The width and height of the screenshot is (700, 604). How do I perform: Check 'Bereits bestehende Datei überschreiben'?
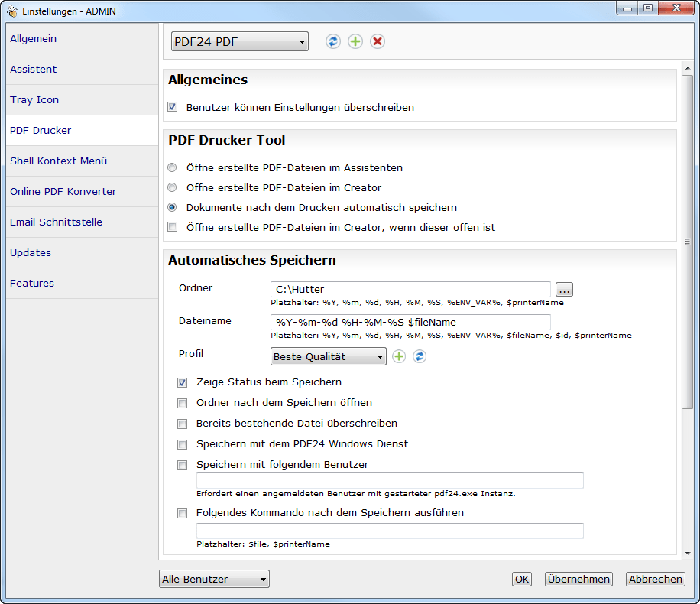[x=182, y=424]
